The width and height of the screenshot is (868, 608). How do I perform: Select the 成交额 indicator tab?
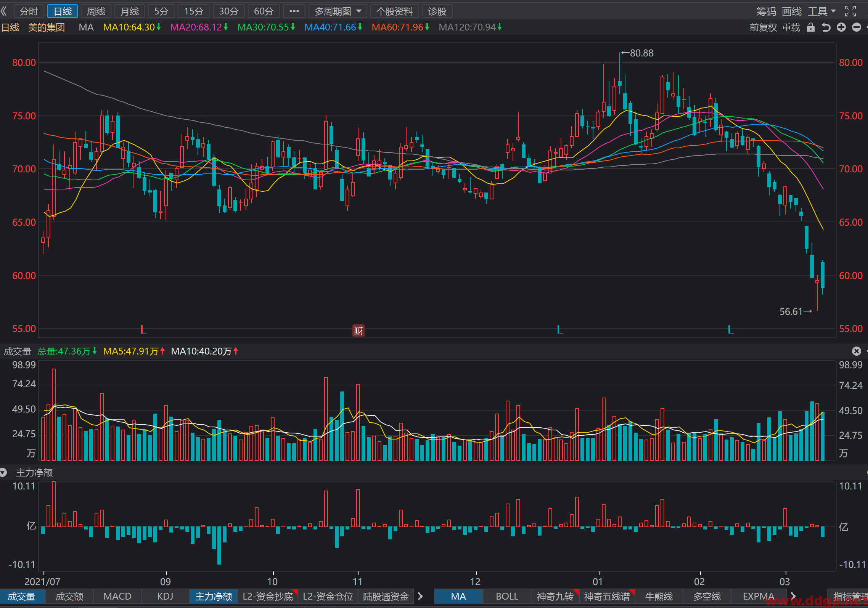(69, 597)
